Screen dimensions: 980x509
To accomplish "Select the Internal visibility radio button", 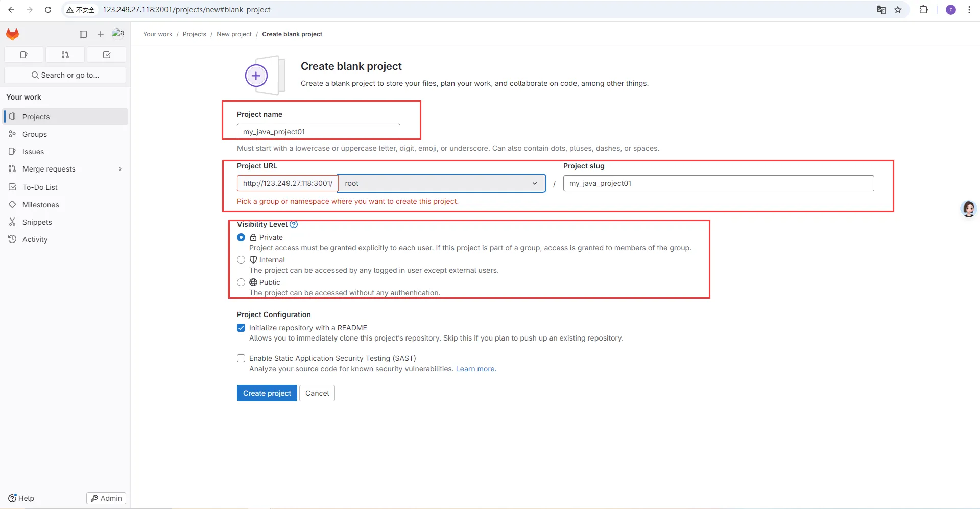I will point(241,260).
